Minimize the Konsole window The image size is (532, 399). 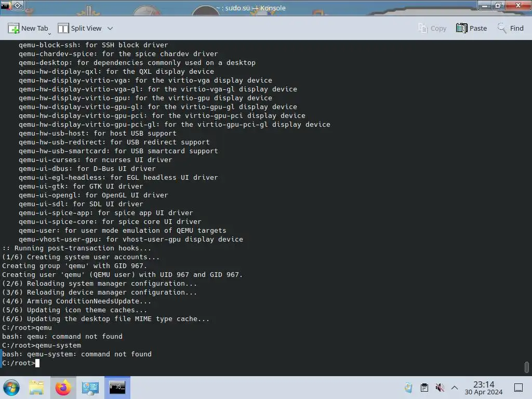pyautogui.click(x=485, y=5)
